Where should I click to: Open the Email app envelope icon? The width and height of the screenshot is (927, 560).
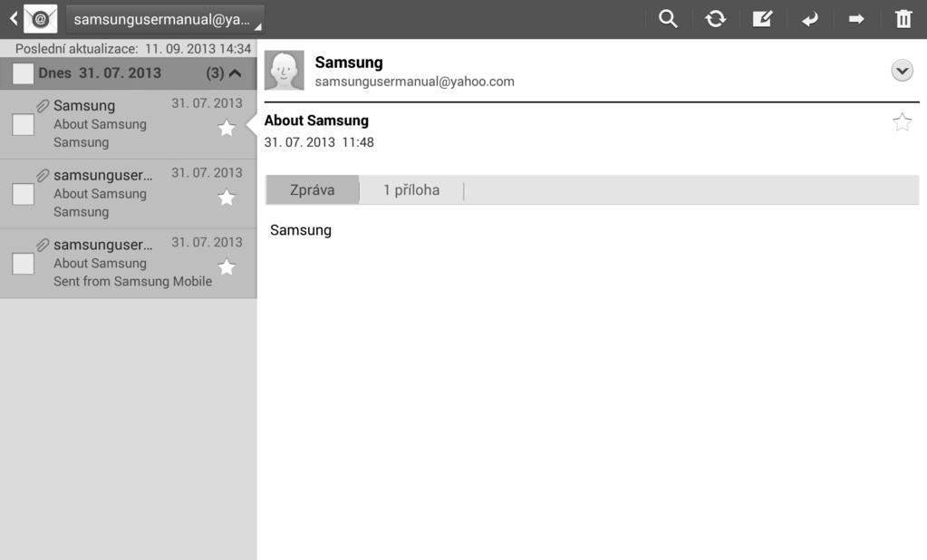(x=40, y=19)
